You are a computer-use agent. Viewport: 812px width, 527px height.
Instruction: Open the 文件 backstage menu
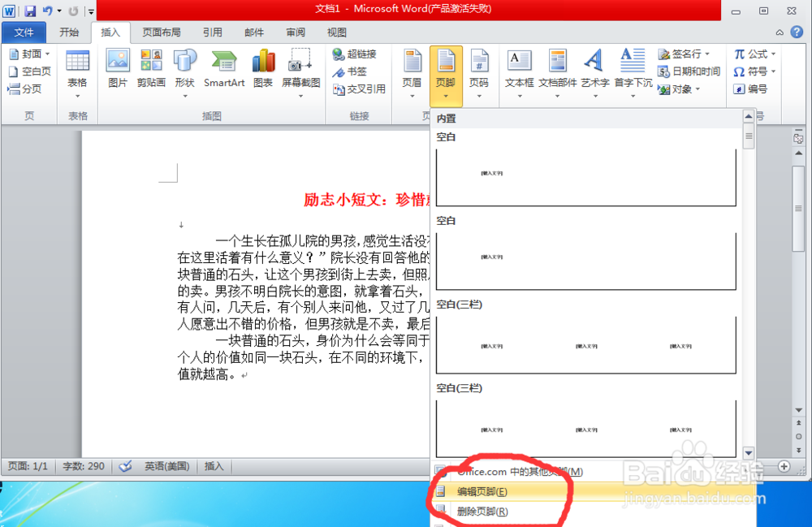coord(24,32)
